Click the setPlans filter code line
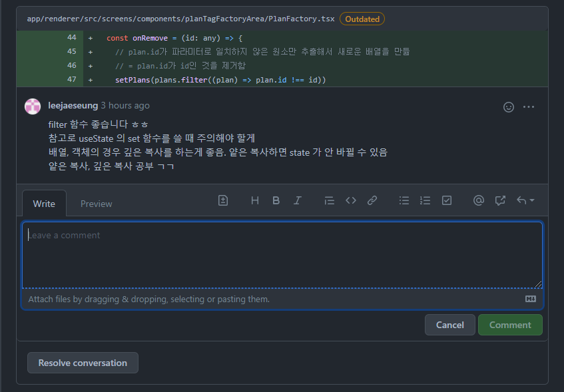This screenshot has height=392, width=564. pos(220,80)
